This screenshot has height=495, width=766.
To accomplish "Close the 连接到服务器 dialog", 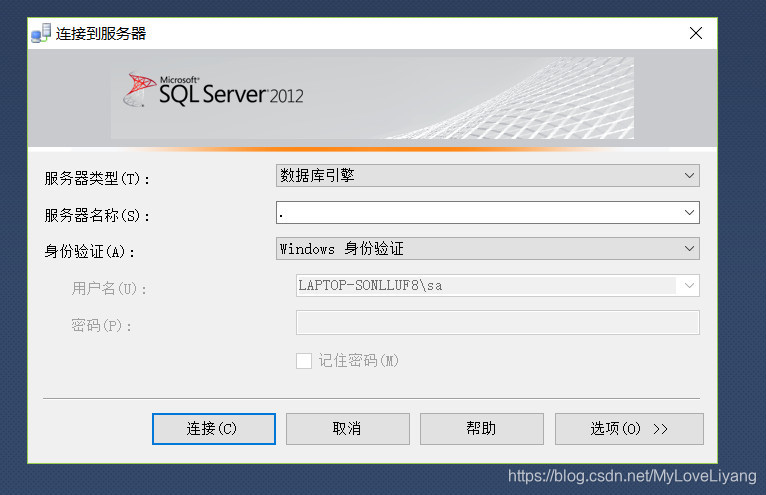I will point(696,33).
